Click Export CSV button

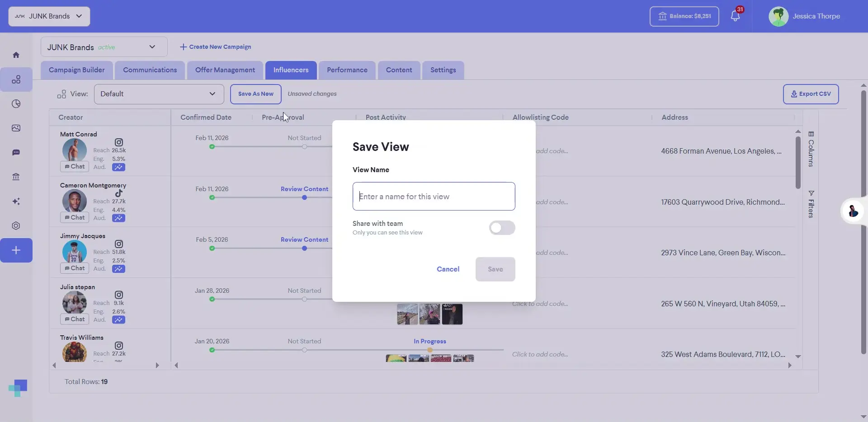point(811,94)
